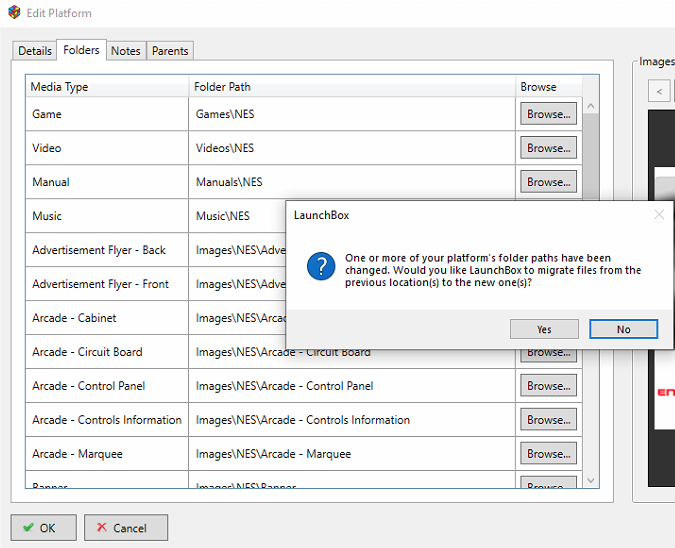Click Images\NES\Arcade - Controls Information path

[x=352, y=420]
